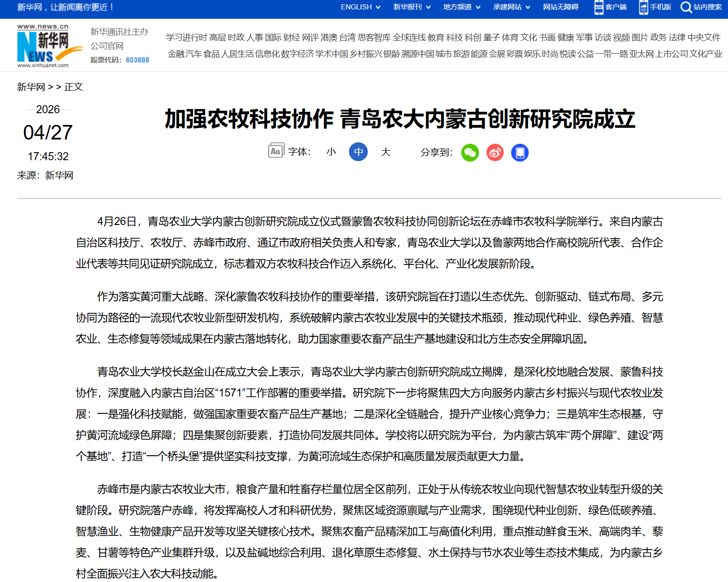Expand the 地方频道 dropdown menu
This screenshot has height=582, width=728.
462,7
